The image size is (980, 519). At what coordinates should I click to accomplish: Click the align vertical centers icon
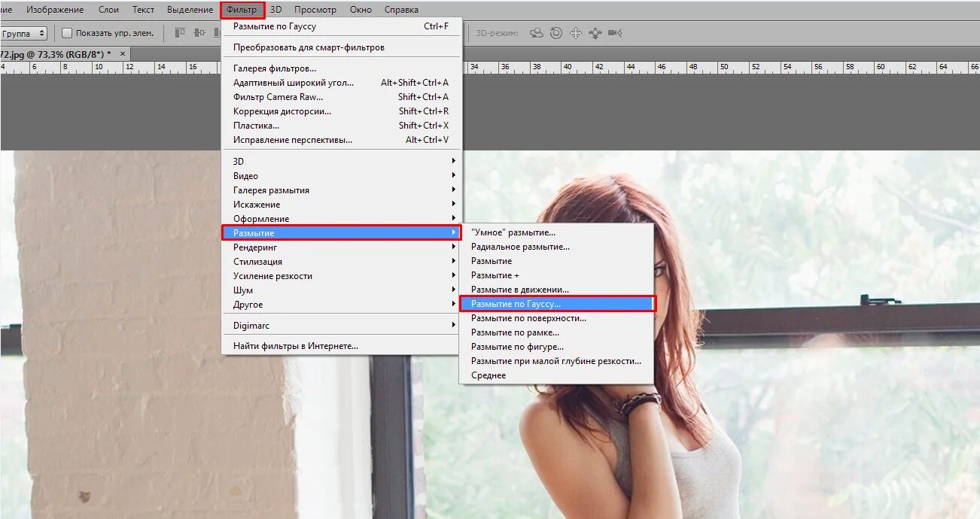199,33
